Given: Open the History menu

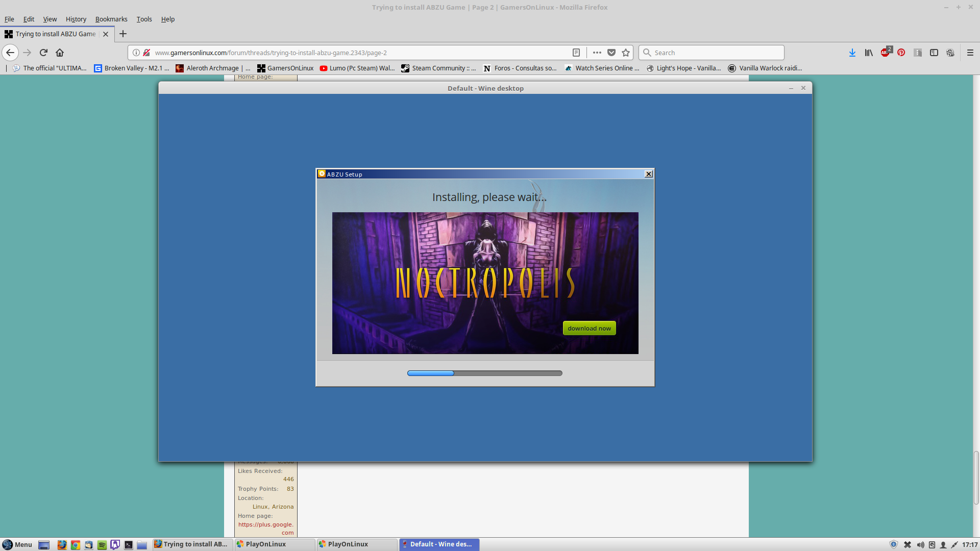Looking at the screenshot, I should pyautogui.click(x=76, y=19).
